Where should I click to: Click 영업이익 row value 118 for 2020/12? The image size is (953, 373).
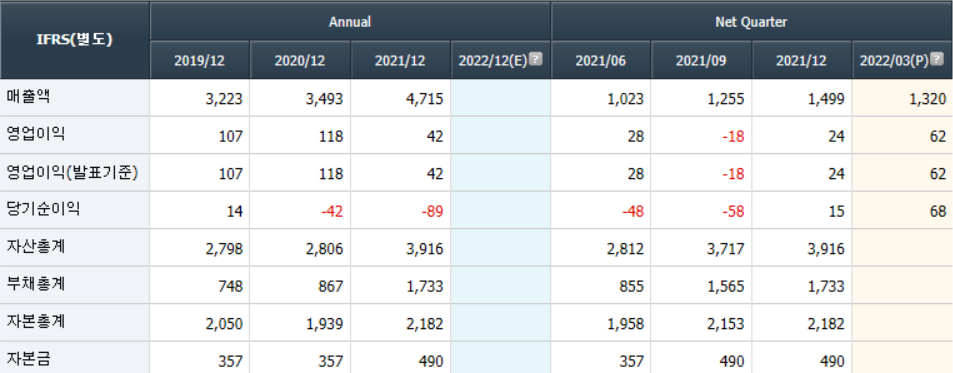[331, 137]
